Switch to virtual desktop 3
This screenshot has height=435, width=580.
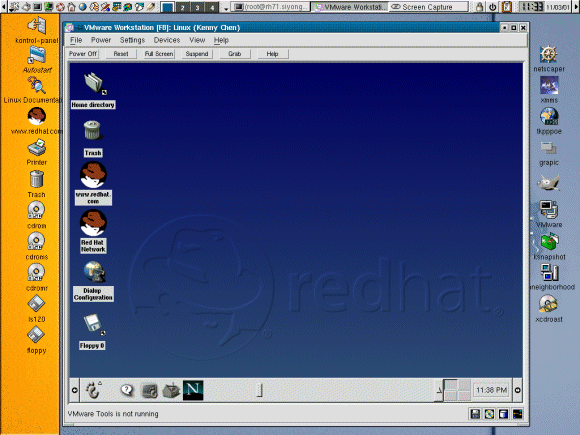[x=197, y=7]
